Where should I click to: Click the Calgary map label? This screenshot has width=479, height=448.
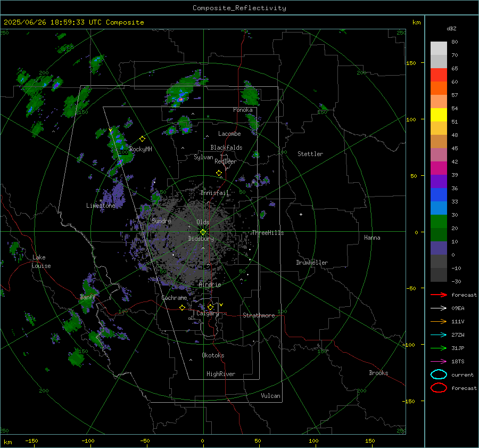click(x=208, y=313)
